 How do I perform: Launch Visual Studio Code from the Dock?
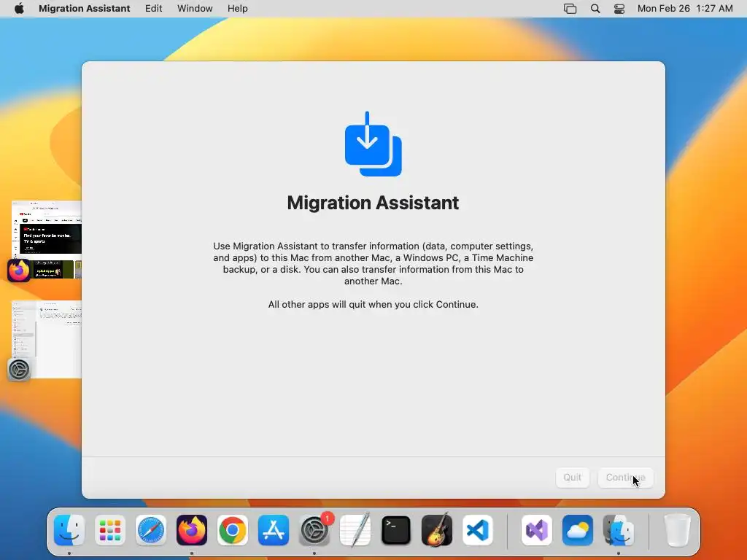[x=478, y=530]
